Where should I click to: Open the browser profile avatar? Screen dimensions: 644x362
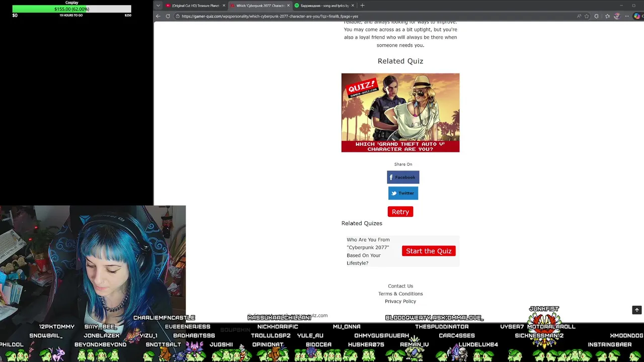click(617, 16)
